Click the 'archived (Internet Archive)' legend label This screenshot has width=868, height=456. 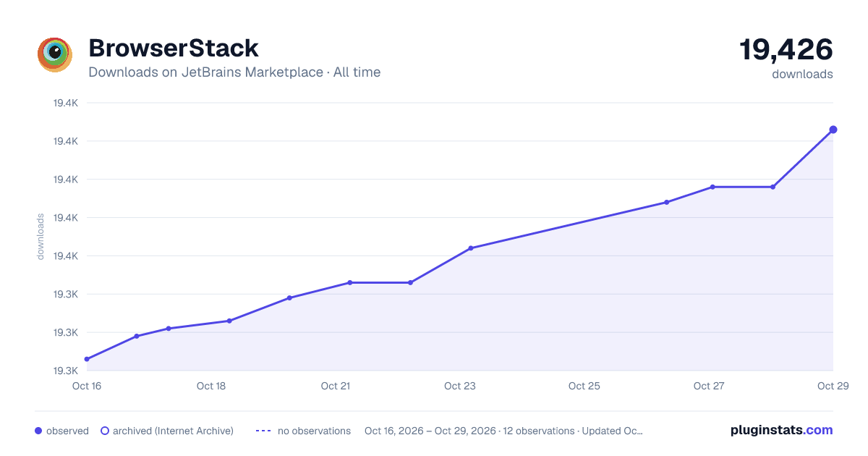[x=173, y=431]
